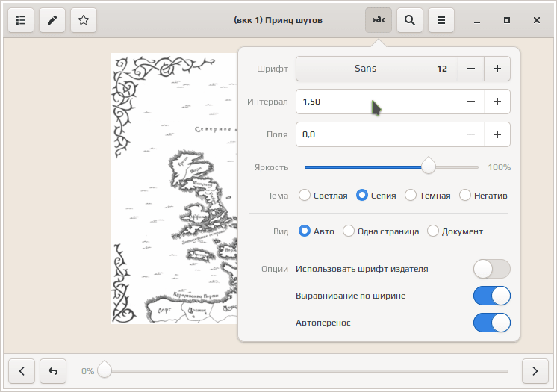The height and width of the screenshot is (392, 557).
Task: Click the go back history arrow
Action: click(x=52, y=370)
